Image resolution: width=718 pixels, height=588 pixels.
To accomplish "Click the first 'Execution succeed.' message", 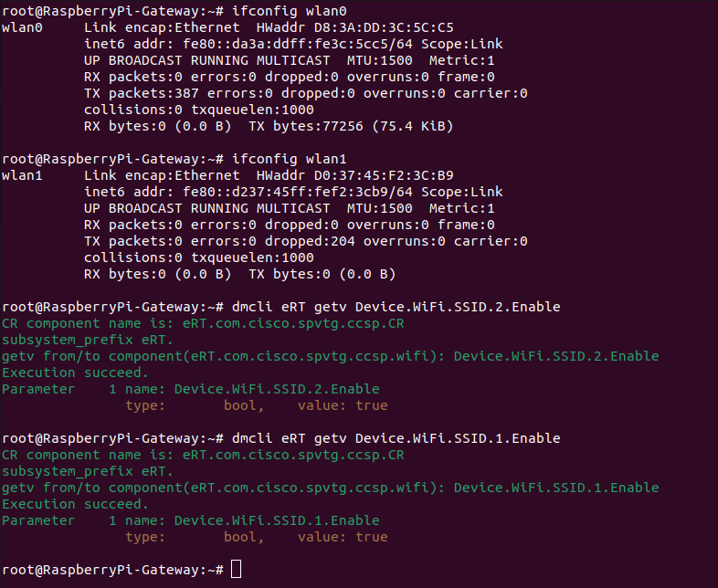I will tap(76, 373).
